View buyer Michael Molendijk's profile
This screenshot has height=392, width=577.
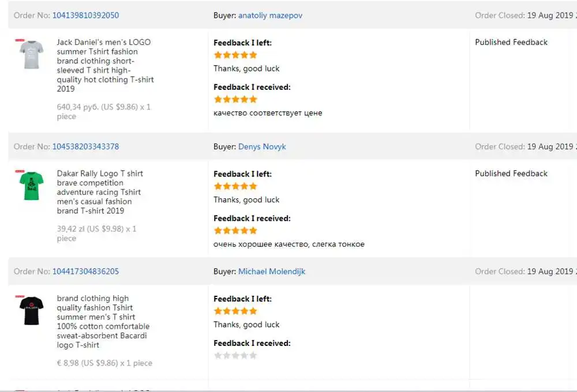point(272,272)
